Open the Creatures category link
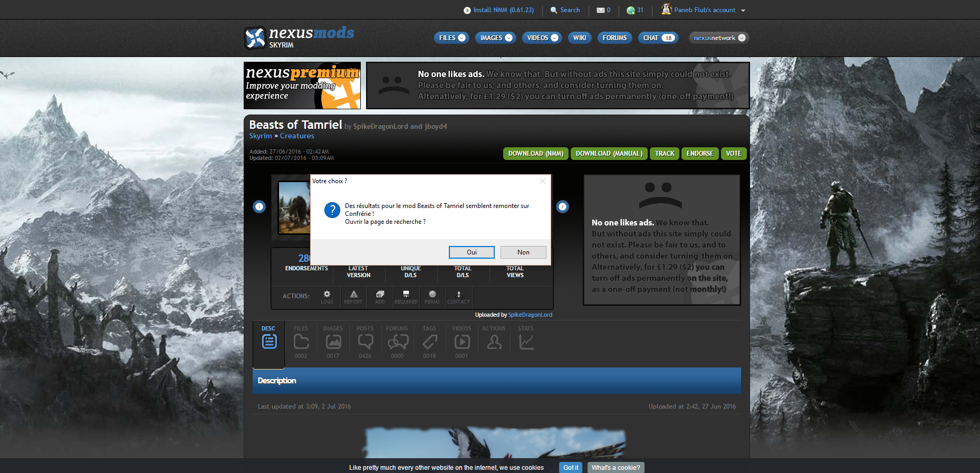 point(297,136)
